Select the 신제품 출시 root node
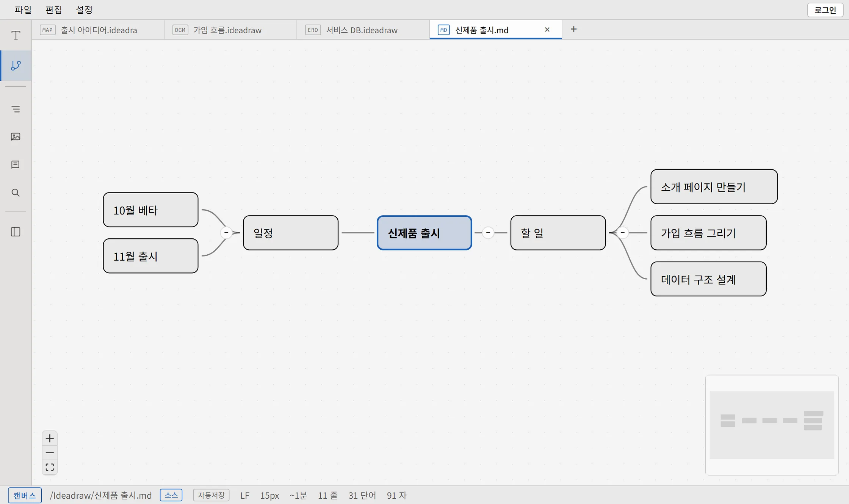 pyautogui.click(x=424, y=233)
